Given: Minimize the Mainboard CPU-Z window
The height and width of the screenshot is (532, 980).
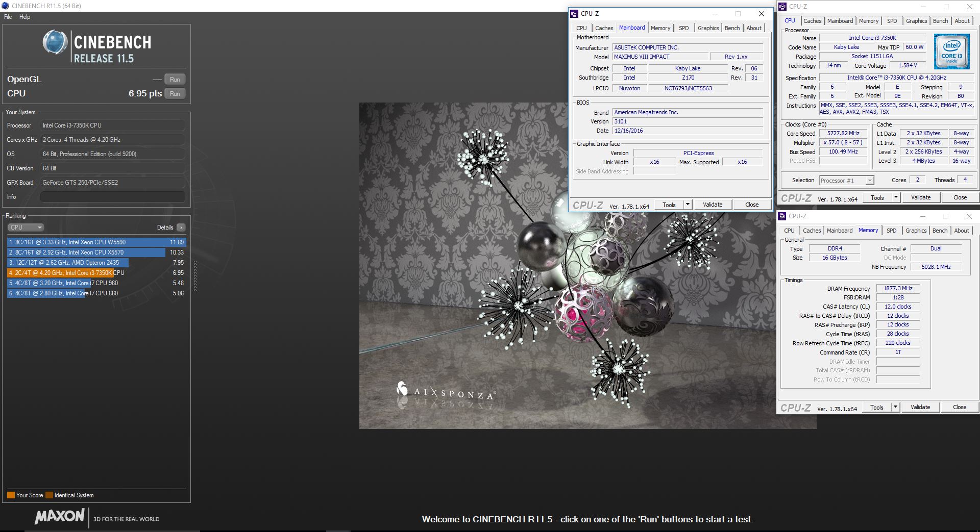Looking at the screenshot, I should pos(715,14).
